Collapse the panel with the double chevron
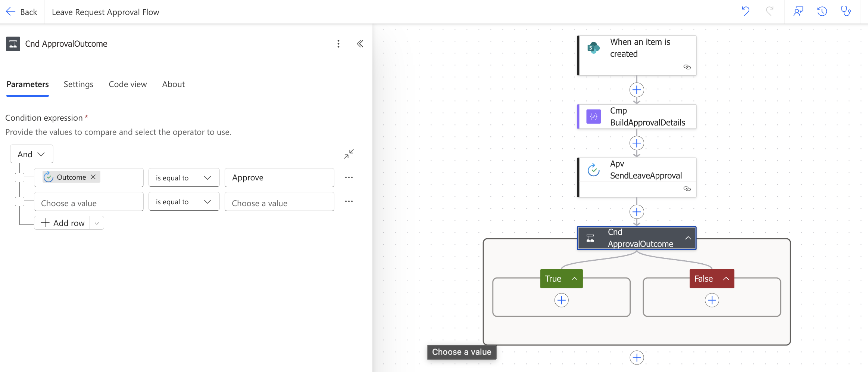The width and height of the screenshot is (868, 372). [360, 44]
